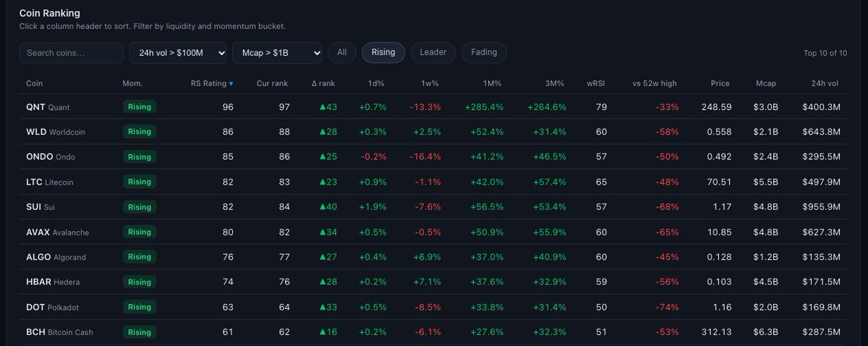
Task: Sort by the Mcap column header
Action: point(765,83)
